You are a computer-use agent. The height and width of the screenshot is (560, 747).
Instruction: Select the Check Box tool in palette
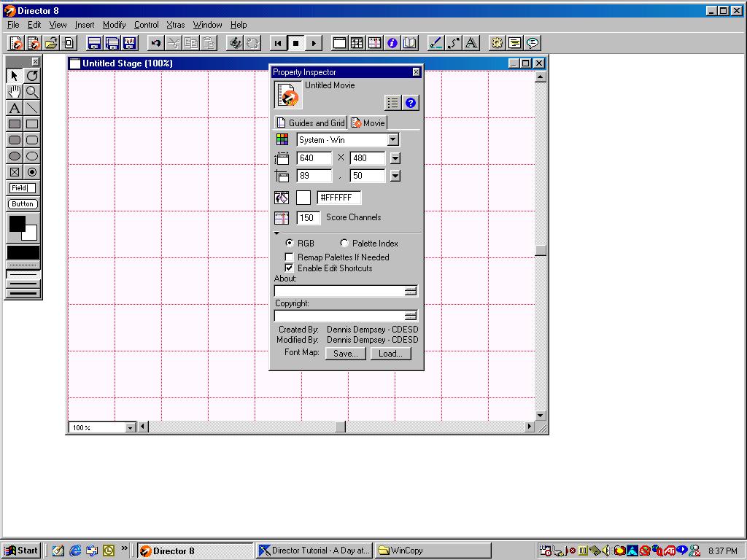(15, 172)
